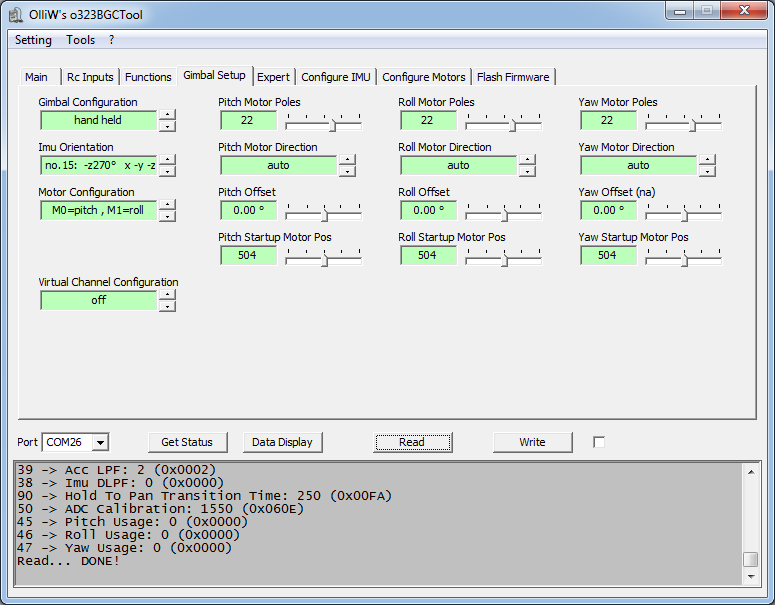
Task: Open the Setting menu
Action: pos(33,40)
